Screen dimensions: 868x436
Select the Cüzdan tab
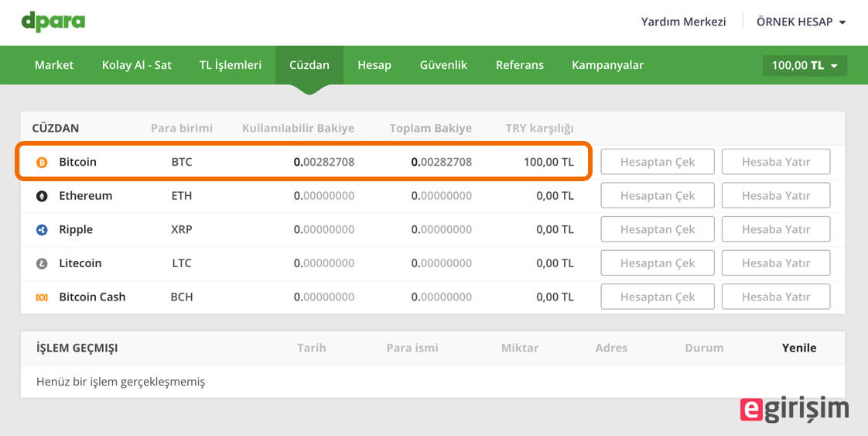(309, 65)
